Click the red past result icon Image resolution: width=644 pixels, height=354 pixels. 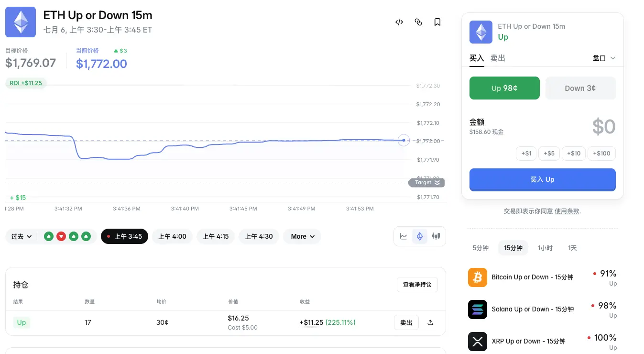pyautogui.click(x=61, y=236)
